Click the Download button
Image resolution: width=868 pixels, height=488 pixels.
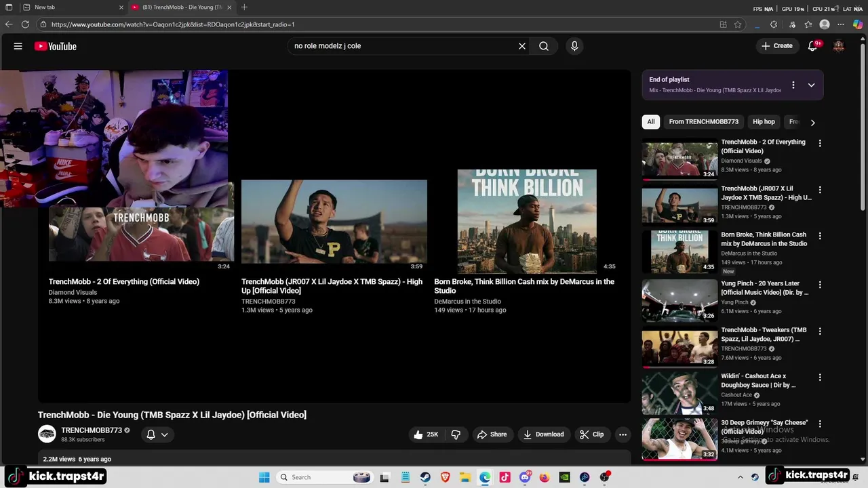pyautogui.click(x=543, y=434)
